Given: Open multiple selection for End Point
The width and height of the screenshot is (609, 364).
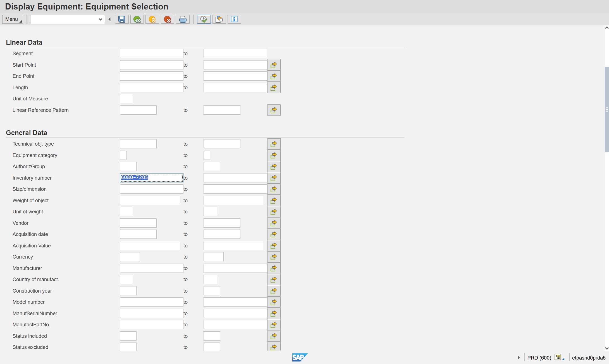Looking at the screenshot, I should [x=274, y=76].
